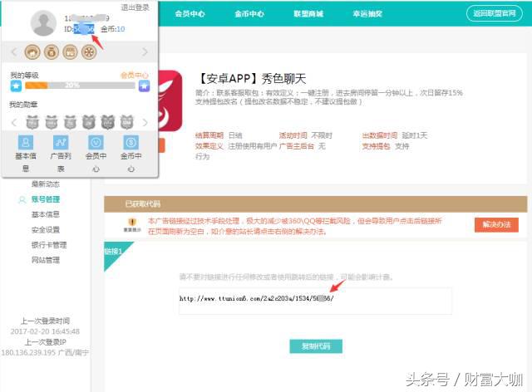The width and height of the screenshot is (532, 392).
Task: Open the money bag round icon
Action: pos(52,52)
